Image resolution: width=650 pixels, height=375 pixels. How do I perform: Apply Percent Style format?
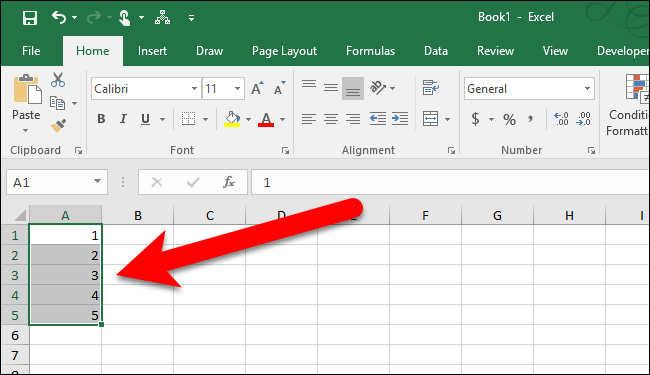[509, 119]
